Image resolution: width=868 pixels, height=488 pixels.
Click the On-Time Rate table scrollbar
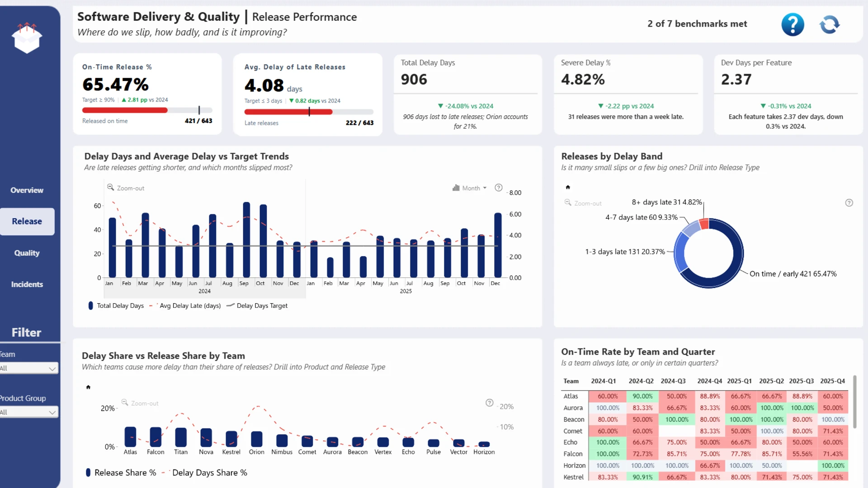[854, 402]
